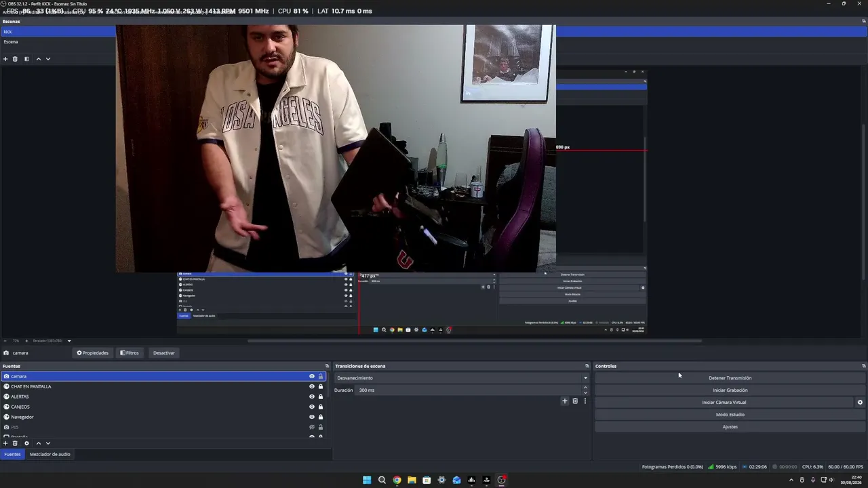The height and width of the screenshot is (488, 868).
Task: Switch to the Mezclador de audio tab
Action: [x=50, y=454]
